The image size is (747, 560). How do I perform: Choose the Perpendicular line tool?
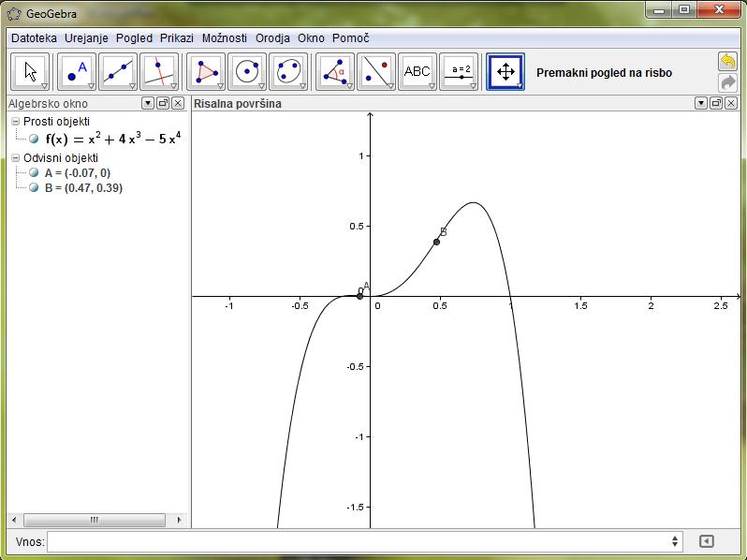(x=159, y=71)
